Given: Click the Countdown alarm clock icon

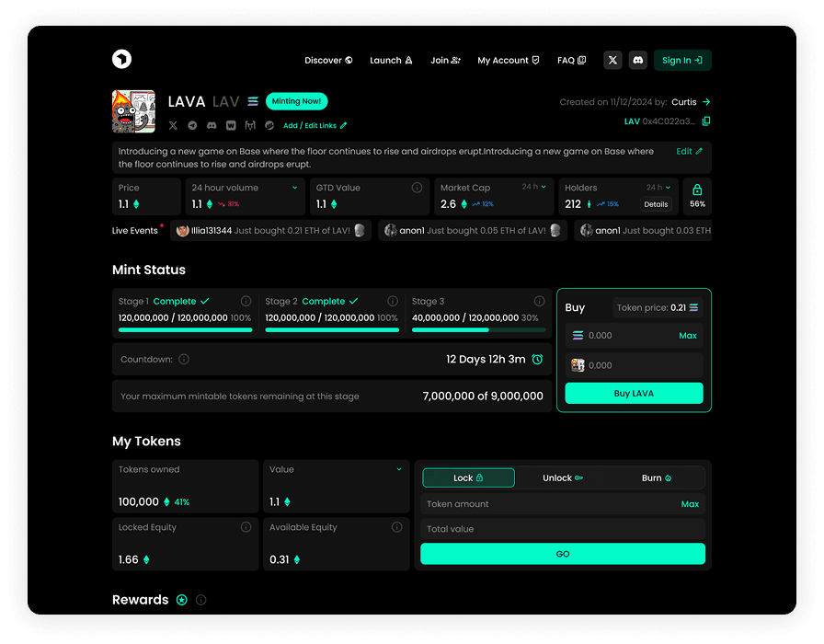Looking at the screenshot, I should pos(537,360).
